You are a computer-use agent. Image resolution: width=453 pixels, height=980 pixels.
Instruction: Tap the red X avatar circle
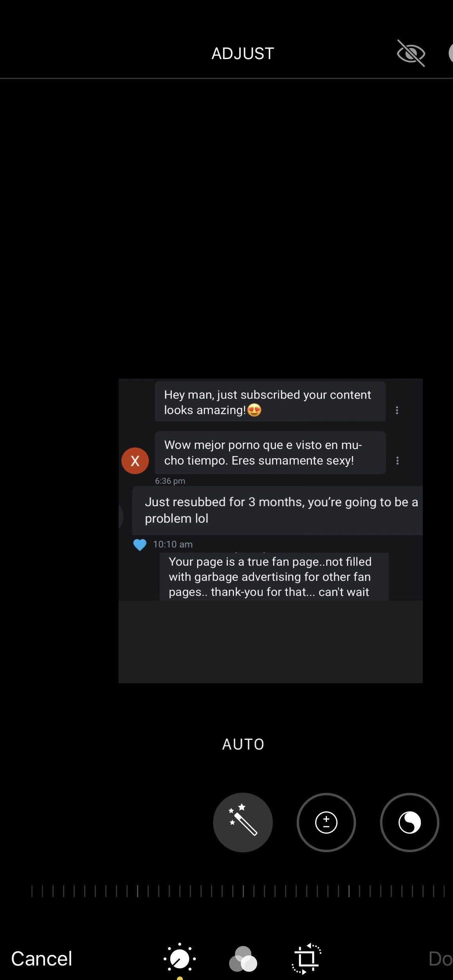click(135, 461)
